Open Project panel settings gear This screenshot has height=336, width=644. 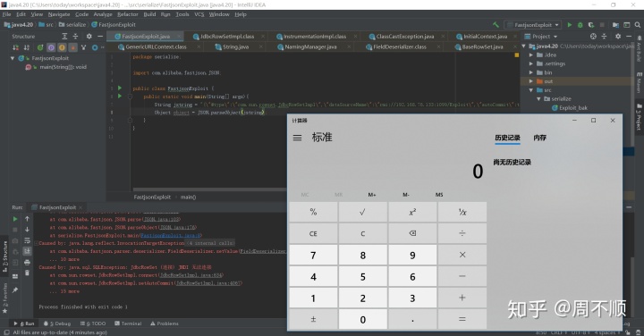(618, 36)
